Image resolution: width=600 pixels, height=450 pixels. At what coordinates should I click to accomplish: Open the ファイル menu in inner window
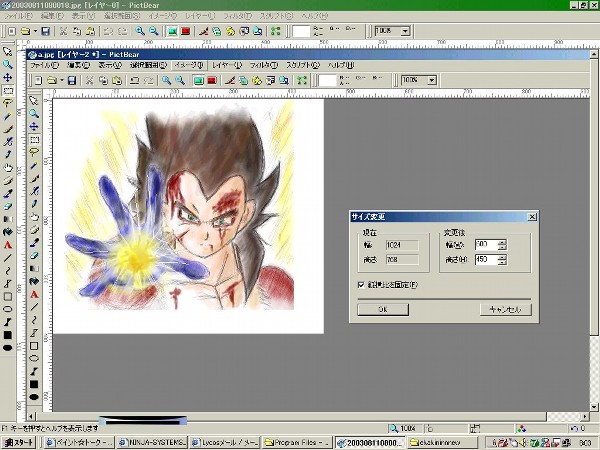(44, 65)
